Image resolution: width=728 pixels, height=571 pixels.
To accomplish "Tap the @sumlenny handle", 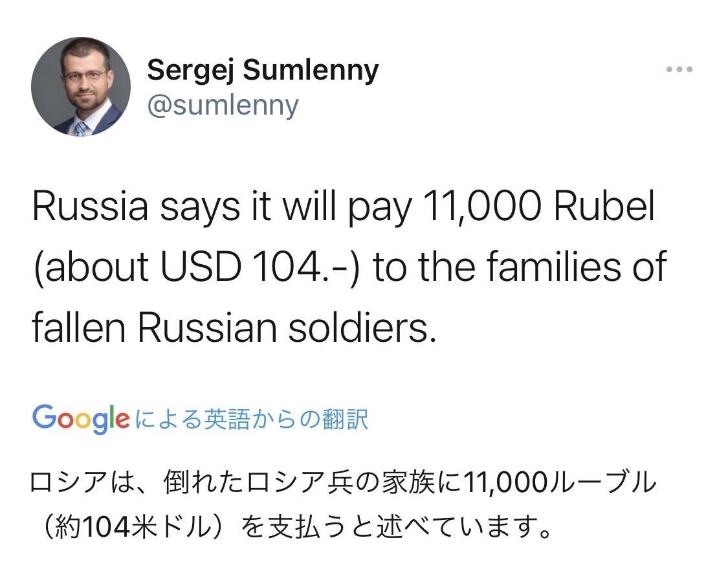I will (223, 105).
